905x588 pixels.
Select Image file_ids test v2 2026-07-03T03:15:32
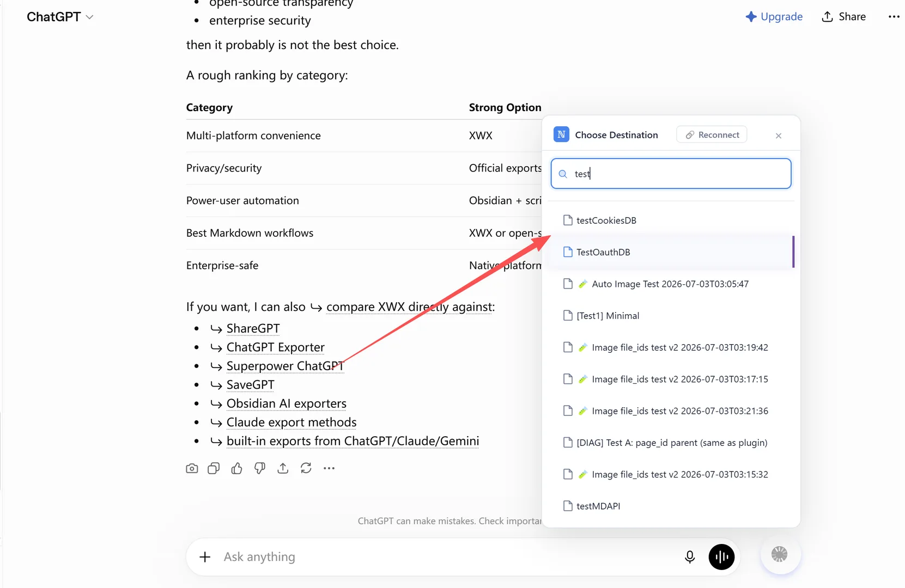coord(671,474)
